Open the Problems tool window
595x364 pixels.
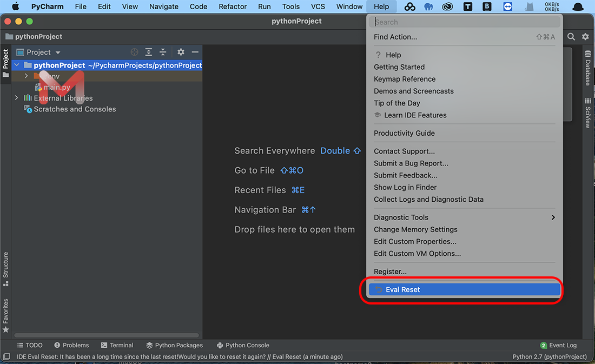[71, 345]
